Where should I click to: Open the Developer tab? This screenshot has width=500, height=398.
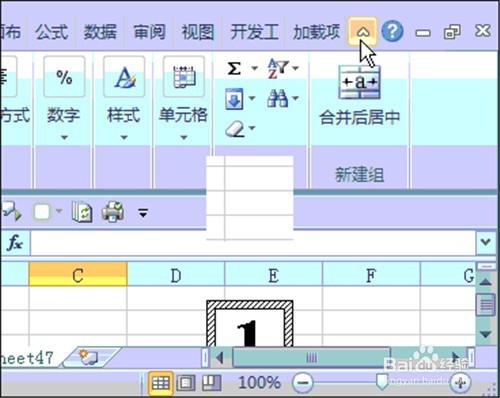pyautogui.click(x=254, y=32)
